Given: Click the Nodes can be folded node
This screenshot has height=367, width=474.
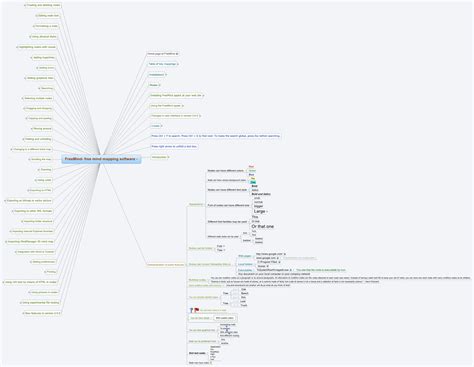Looking at the screenshot, I should pyautogui.click(x=201, y=248).
